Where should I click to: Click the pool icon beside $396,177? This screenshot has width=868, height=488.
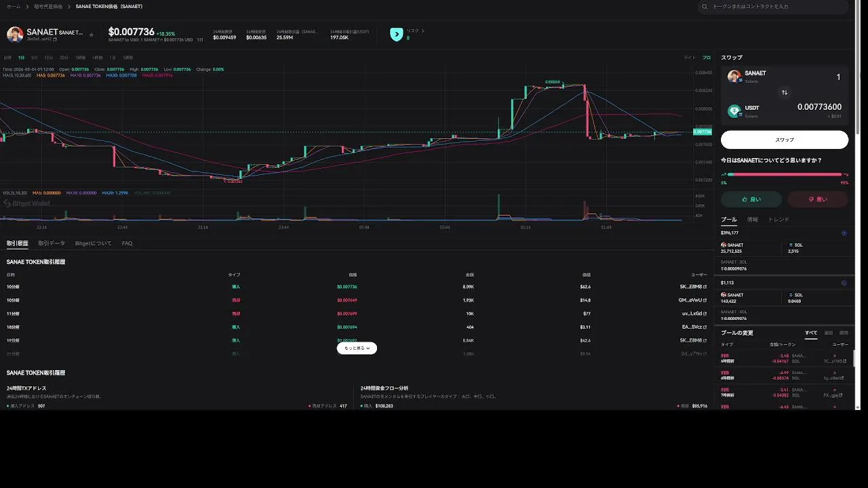[844, 232]
